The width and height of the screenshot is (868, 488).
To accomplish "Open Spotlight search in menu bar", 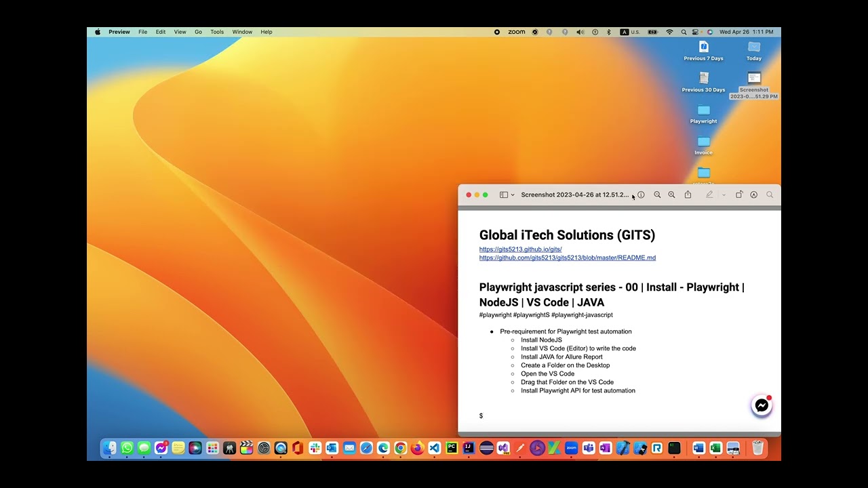I will (684, 32).
